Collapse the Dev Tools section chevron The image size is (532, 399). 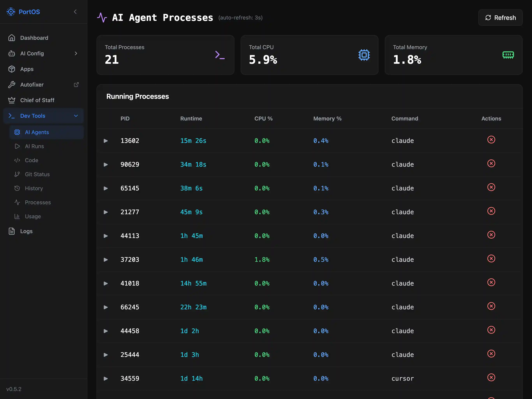(76, 116)
